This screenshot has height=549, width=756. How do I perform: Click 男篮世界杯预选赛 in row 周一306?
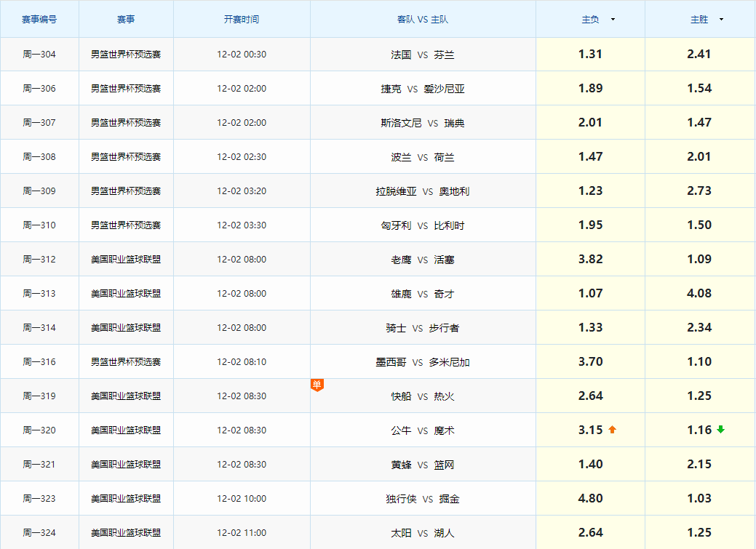126,89
